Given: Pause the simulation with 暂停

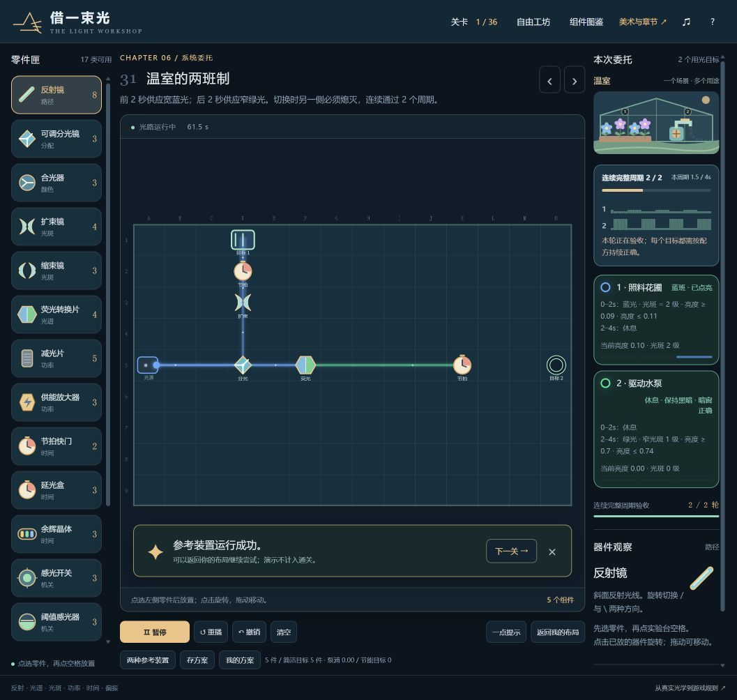Looking at the screenshot, I should pyautogui.click(x=155, y=632).
